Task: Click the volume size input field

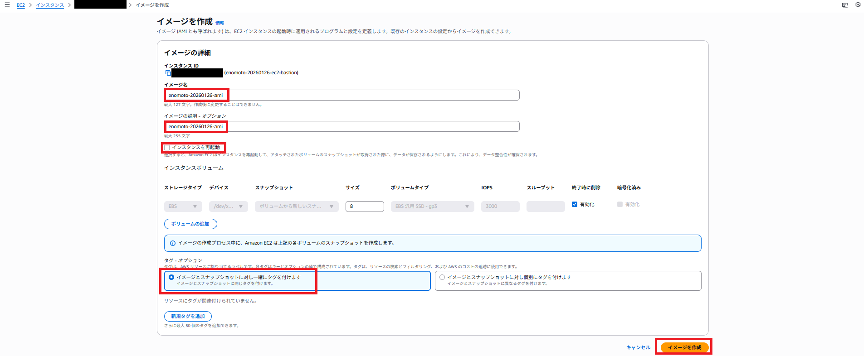Action: [365, 207]
